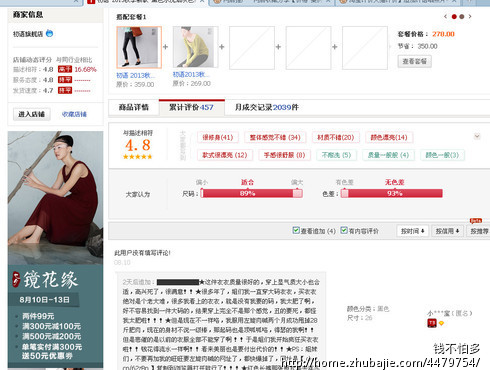The width and height of the screenshot is (490, 370).
Task: Filter reviews by 材质不错(20) tag
Action: 335,137
